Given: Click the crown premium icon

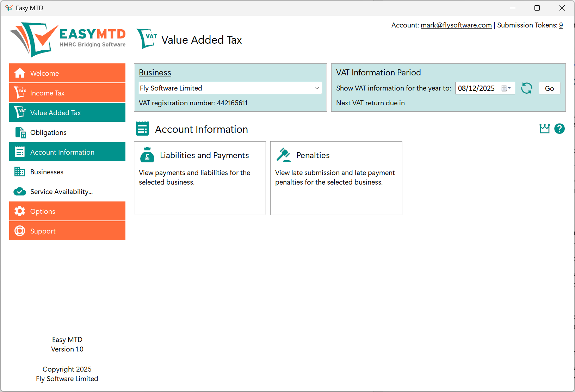Looking at the screenshot, I should pos(545,129).
